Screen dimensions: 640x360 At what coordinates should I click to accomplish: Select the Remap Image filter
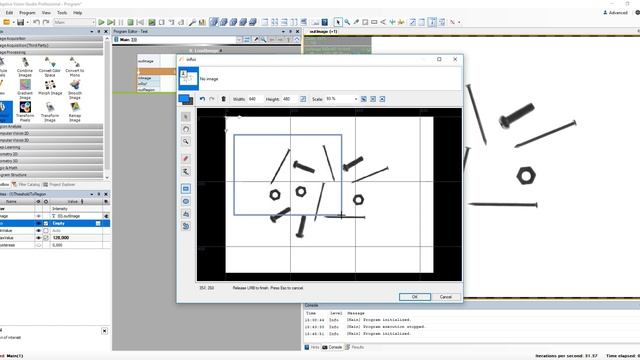(x=75, y=112)
